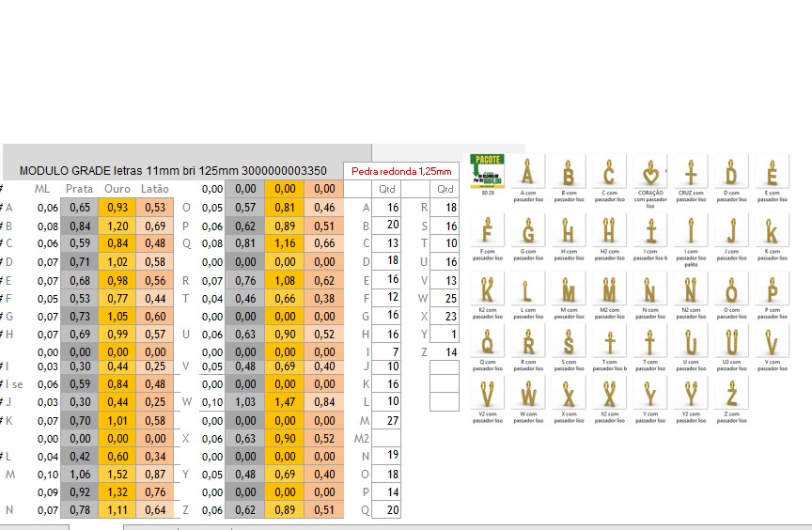
Task: Click the letter W pendant thumbnail
Action: [x=527, y=393]
